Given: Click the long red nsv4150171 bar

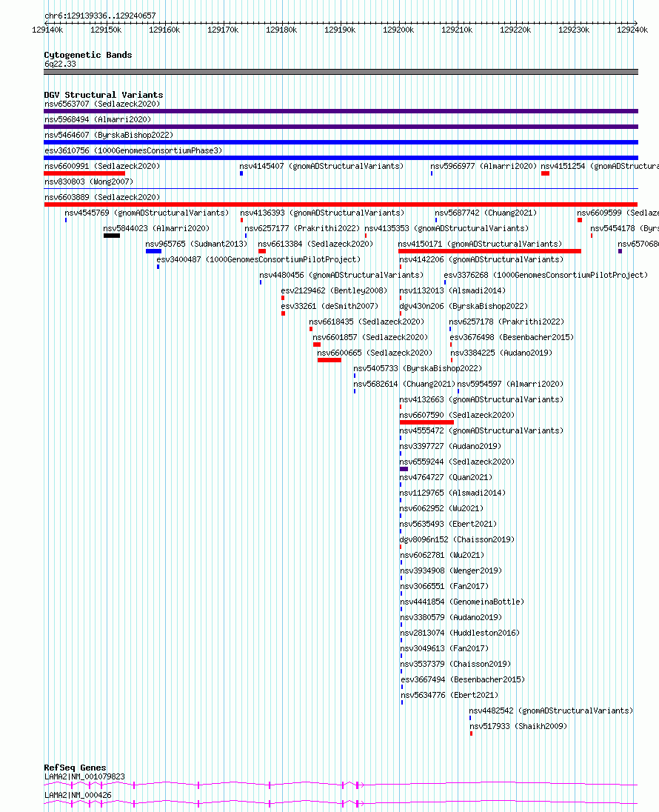Looking at the screenshot, I should [x=489, y=251].
